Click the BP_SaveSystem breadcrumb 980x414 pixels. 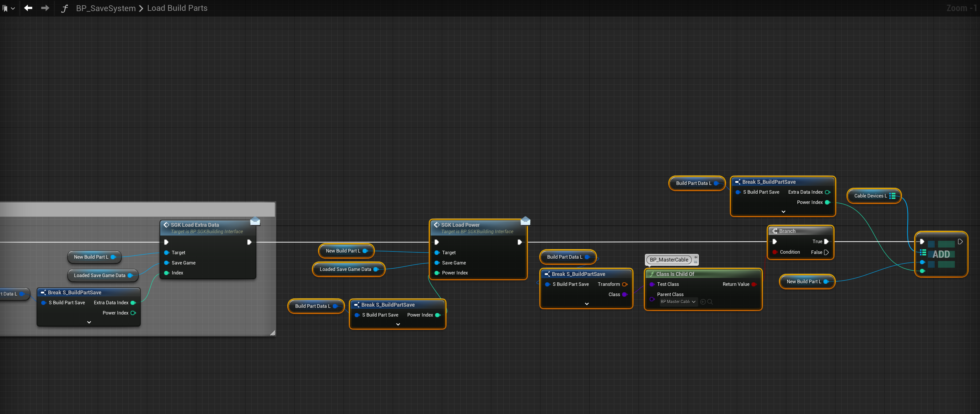(105, 8)
